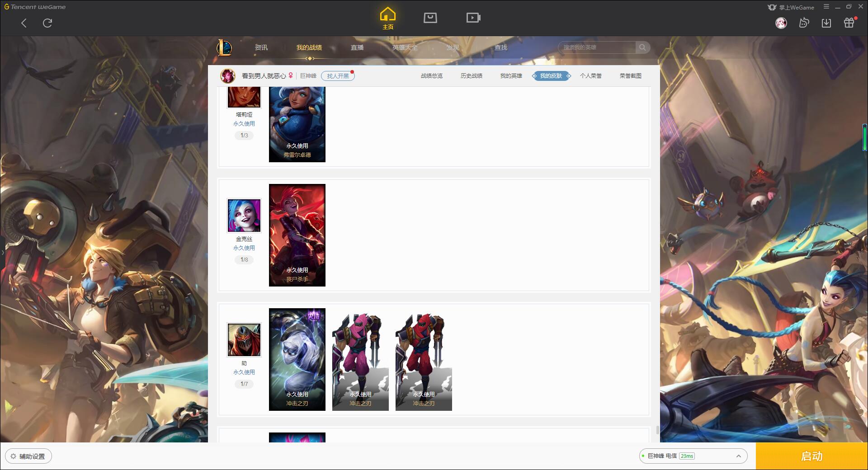Click the magnifier search button
This screenshot has height=470, width=868.
(x=642, y=47)
